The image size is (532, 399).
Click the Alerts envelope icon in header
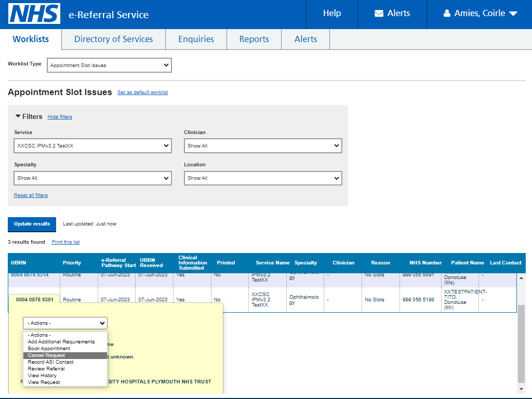tap(379, 13)
